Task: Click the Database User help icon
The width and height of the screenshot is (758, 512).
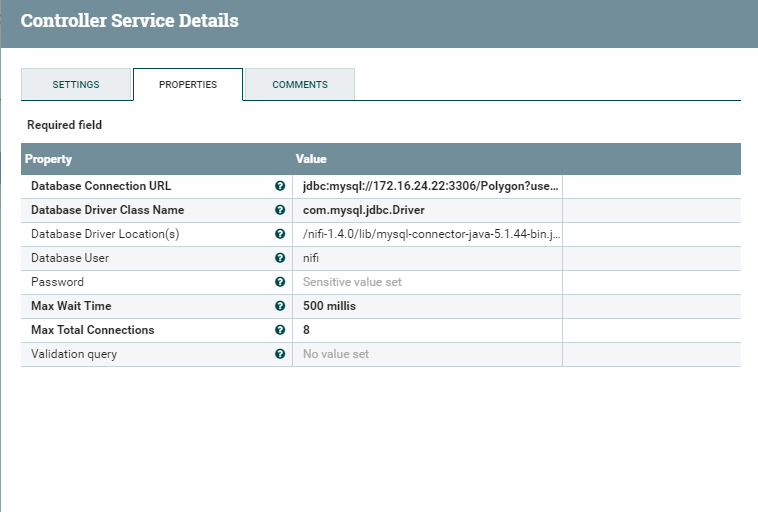Action: pyautogui.click(x=280, y=258)
